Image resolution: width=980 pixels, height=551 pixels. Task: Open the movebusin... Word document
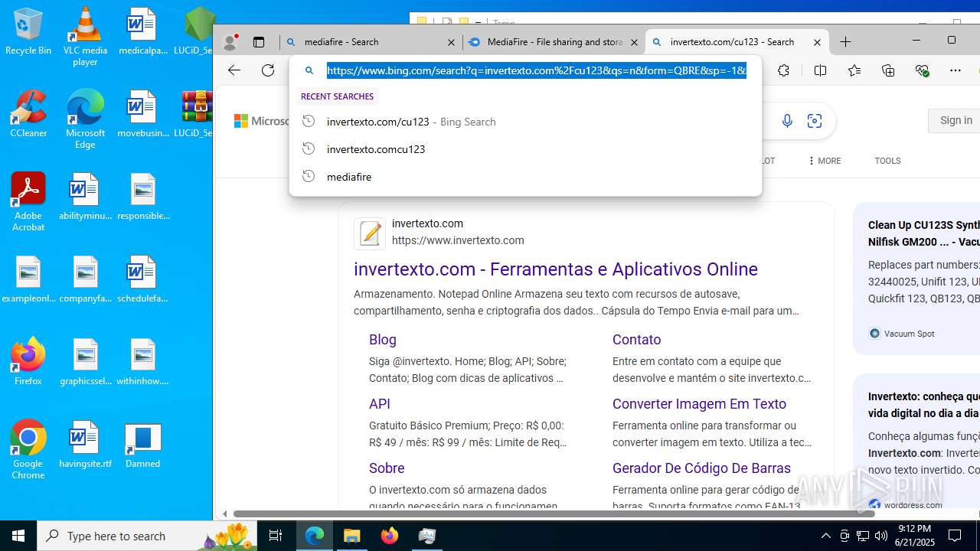[142, 113]
